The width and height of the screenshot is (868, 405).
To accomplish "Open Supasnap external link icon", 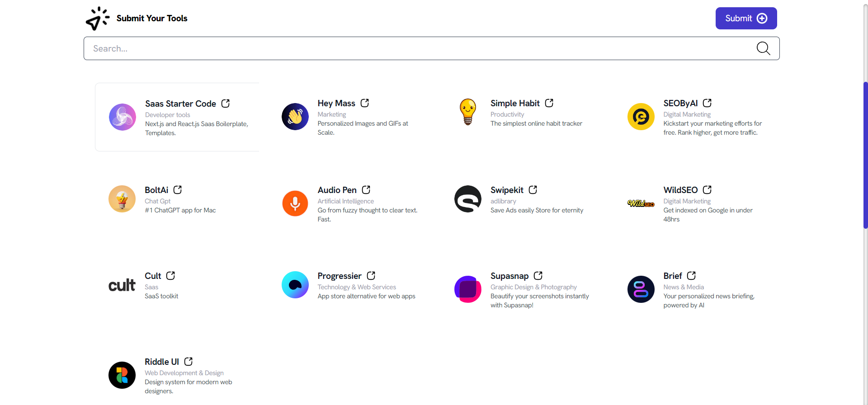I will point(538,276).
